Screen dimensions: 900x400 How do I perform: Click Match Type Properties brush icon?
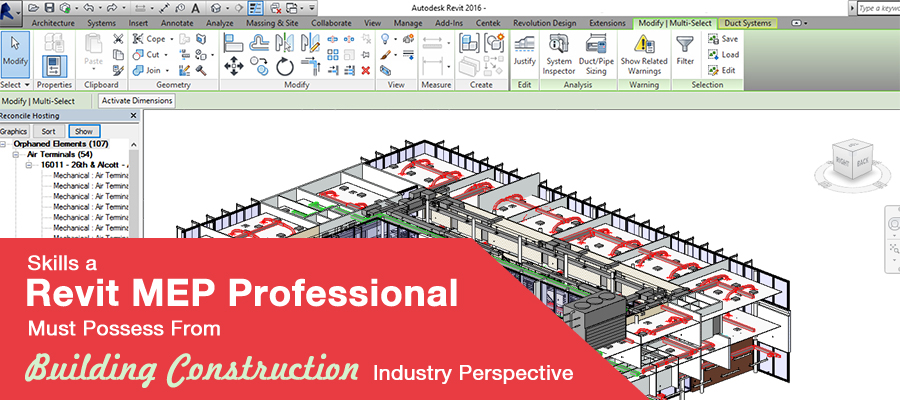[118, 70]
